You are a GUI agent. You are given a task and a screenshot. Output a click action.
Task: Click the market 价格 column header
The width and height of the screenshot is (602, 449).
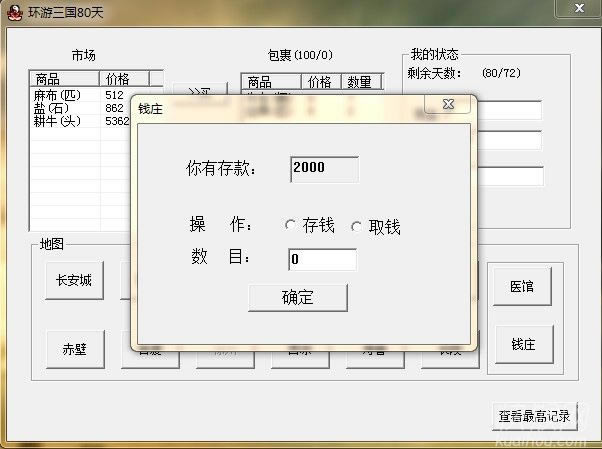124,79
